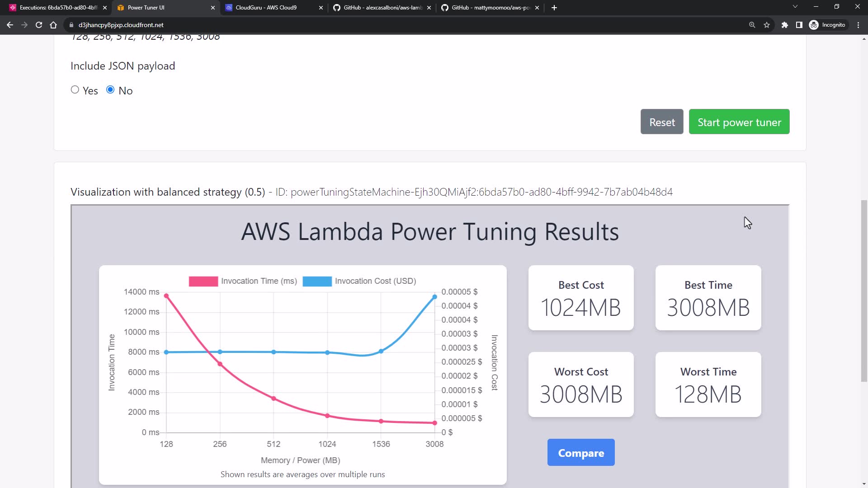Toggle Invocation Cost legend swatch

[x=317, y=281]
